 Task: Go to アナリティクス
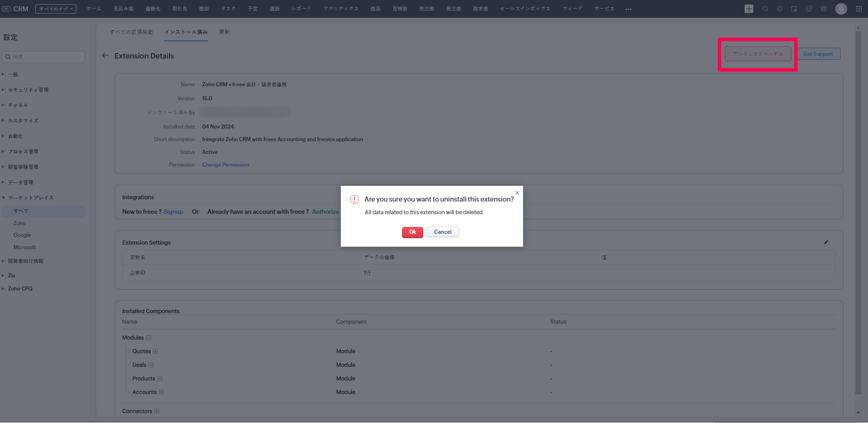[x=341, y=9]
